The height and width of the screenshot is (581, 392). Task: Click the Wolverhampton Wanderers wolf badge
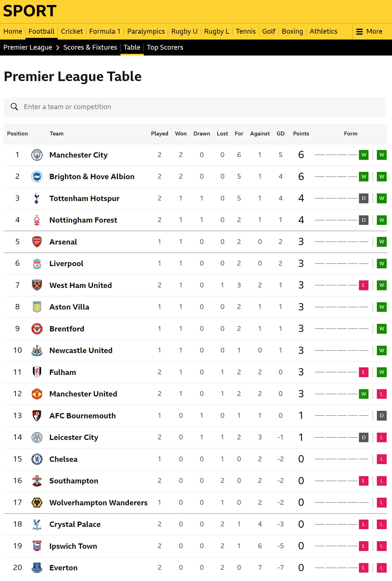click(x=37, y=502)
